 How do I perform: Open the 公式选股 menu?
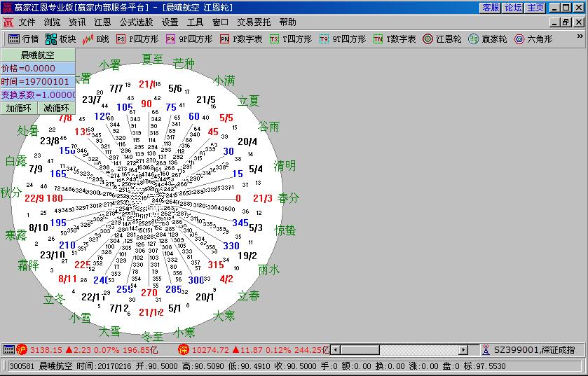click(x=136, y=22)
